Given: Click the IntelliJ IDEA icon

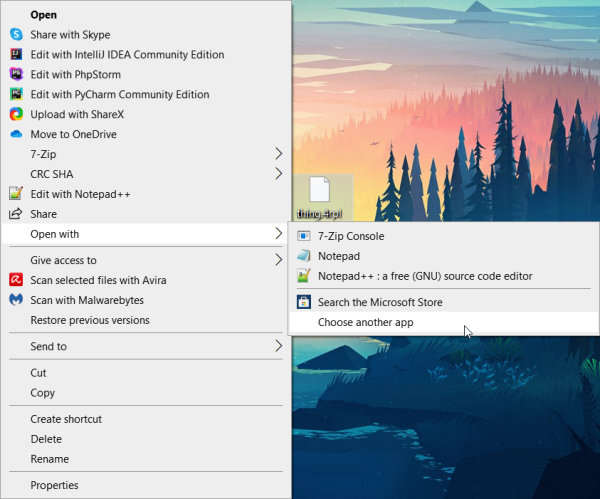Looking at the screenshot, I should 16,54.
